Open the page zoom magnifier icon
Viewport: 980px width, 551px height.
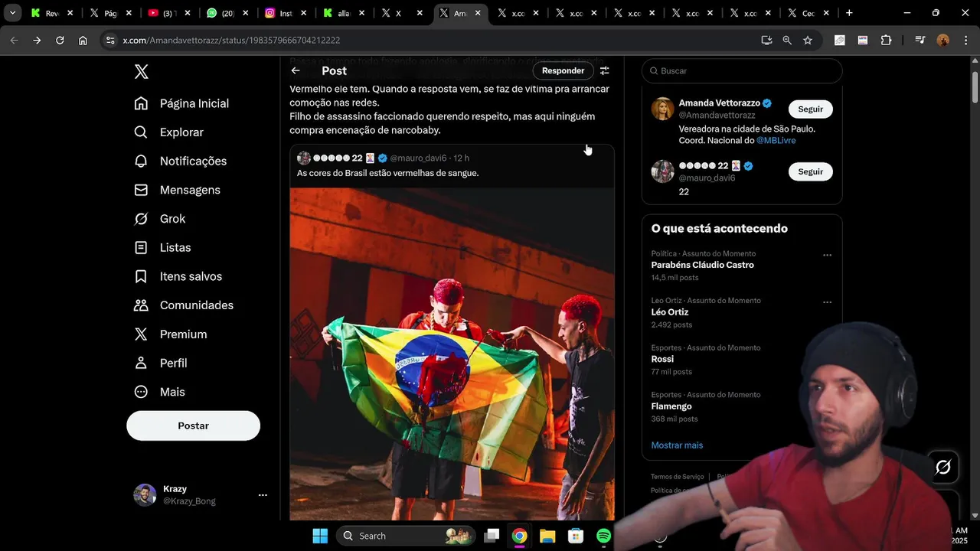coord(787,41)
